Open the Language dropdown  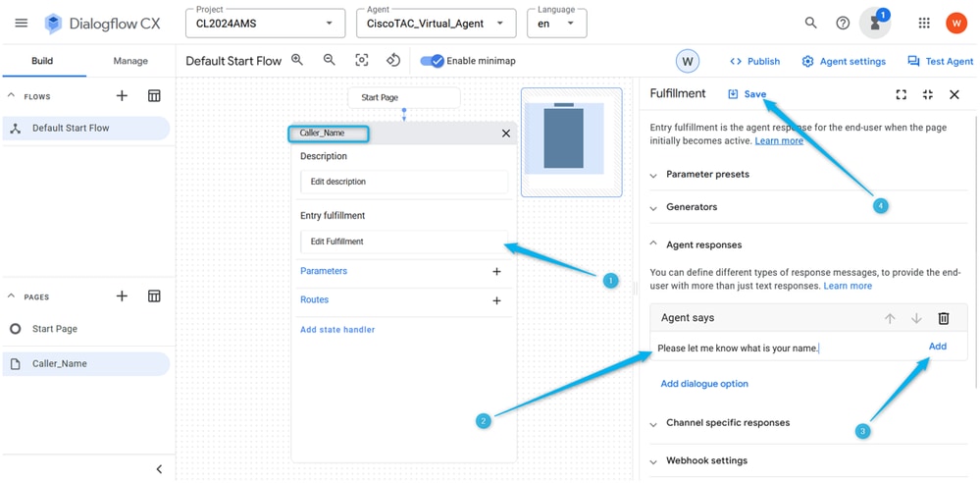(x=557, y=24)
